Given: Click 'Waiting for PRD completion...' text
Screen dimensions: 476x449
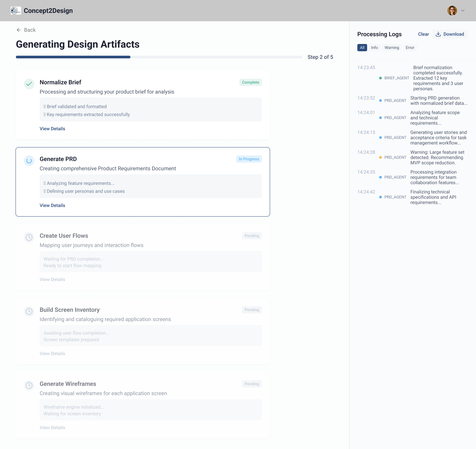Looking at the screenshot, I should point(74,259).
